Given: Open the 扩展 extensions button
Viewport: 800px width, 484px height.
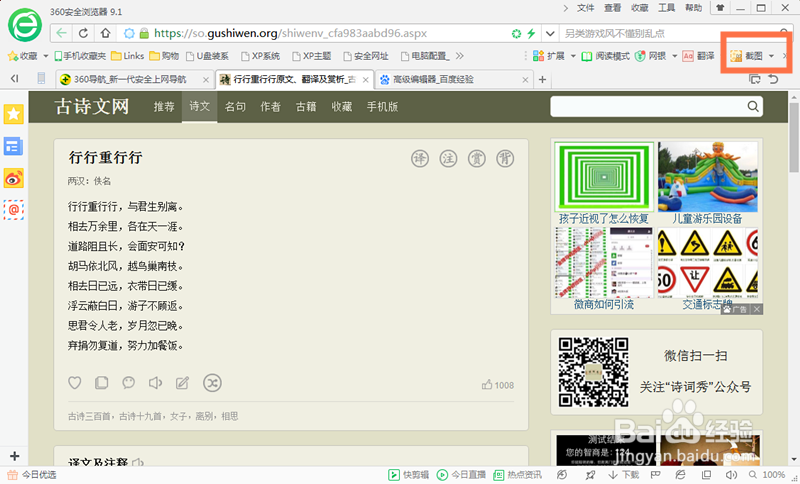Looking at the screenshot, I should (x=548, y=56).
